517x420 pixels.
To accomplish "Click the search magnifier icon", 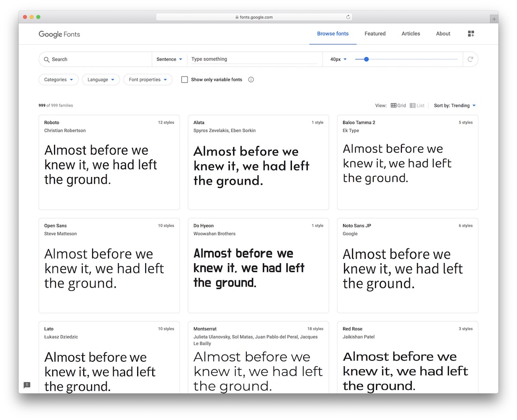I will [47, 60].
